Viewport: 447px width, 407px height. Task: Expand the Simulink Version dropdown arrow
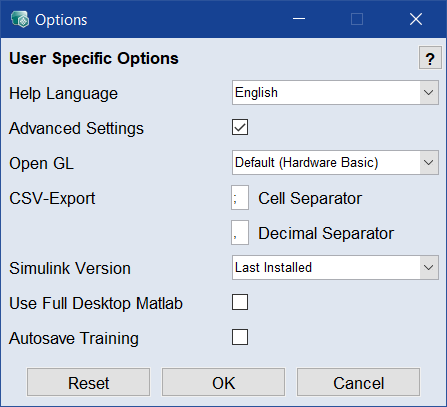pyautogui.click(x=429, y=267)
